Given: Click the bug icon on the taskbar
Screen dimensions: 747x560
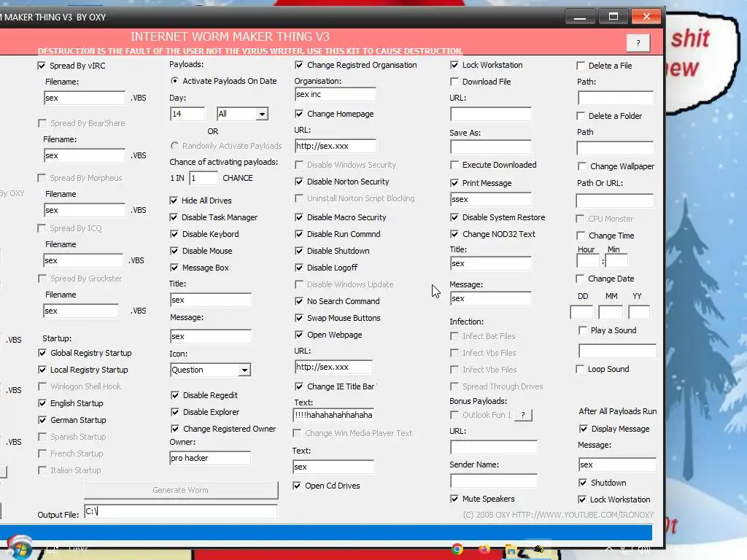Looking at the screenshot, I should coord(538,548).
